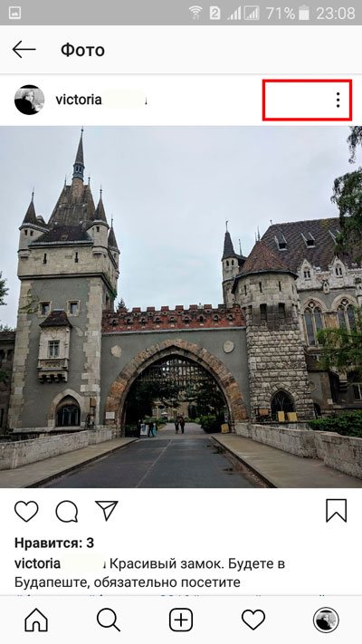Tap the castle photo in the post
This screenshot has height=644, width=362.
tap(181, 307)
